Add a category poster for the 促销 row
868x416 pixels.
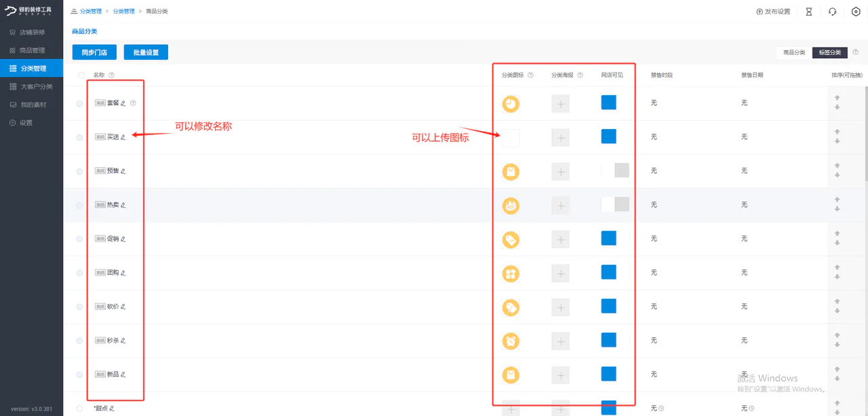[560, 240]
